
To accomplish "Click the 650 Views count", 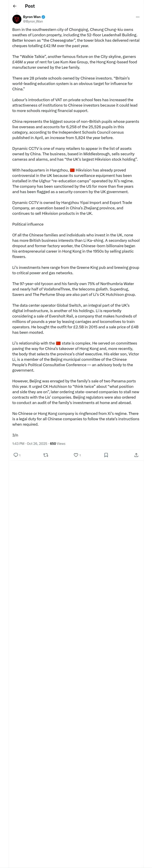I will click(58, 443).
